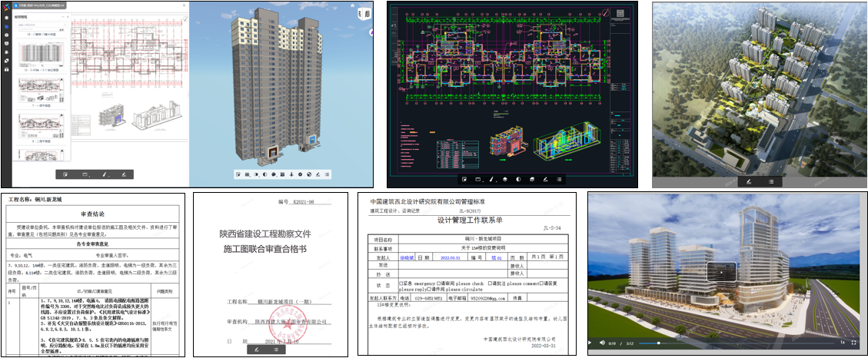This screenshot has width=868, height=358.
Task: Mute the video with the speaker icon
Action: (602, 343)
